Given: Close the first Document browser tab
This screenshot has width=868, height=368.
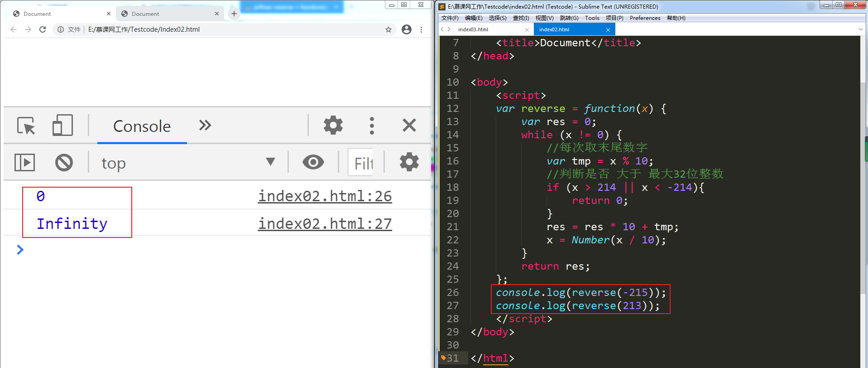Looking at the screenshot, I should (x=109, y=14).
